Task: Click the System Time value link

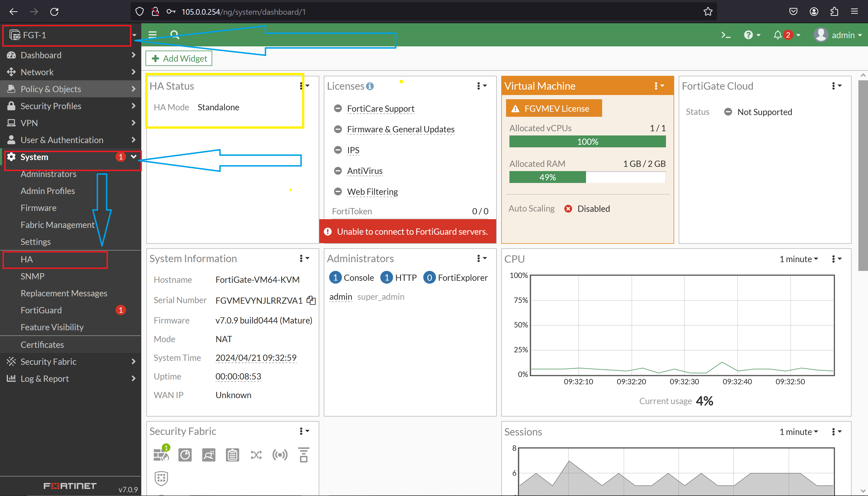Action: tap(256, 358)
